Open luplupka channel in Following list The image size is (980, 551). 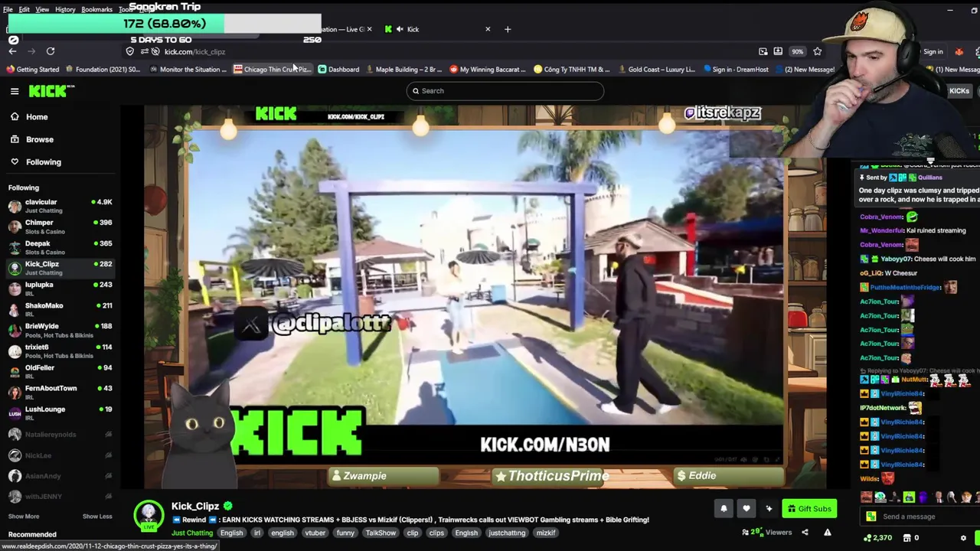pos(60,289)
